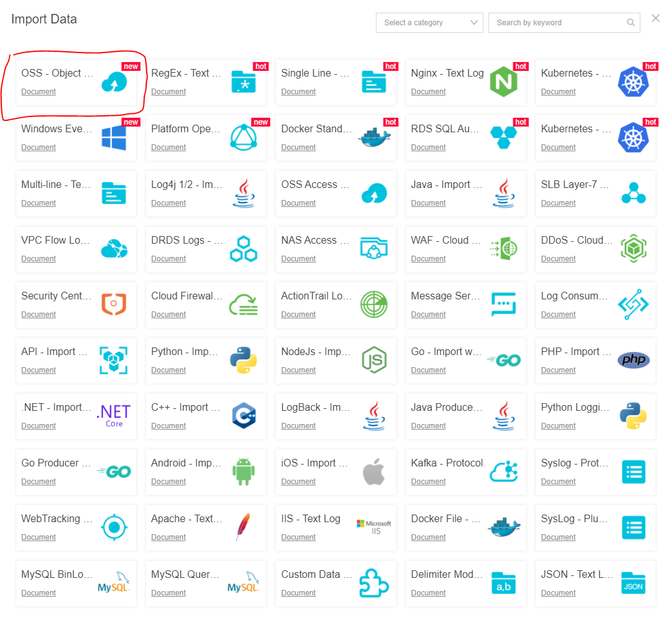672x619 pixels.
Task: Click the .NET Core logo
Action: tap(114, 415)
